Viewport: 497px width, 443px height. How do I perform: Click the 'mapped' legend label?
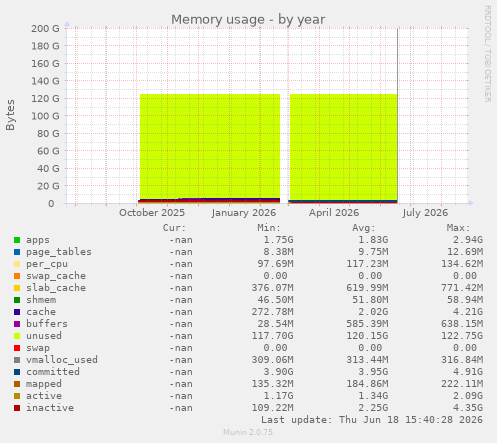44,384
